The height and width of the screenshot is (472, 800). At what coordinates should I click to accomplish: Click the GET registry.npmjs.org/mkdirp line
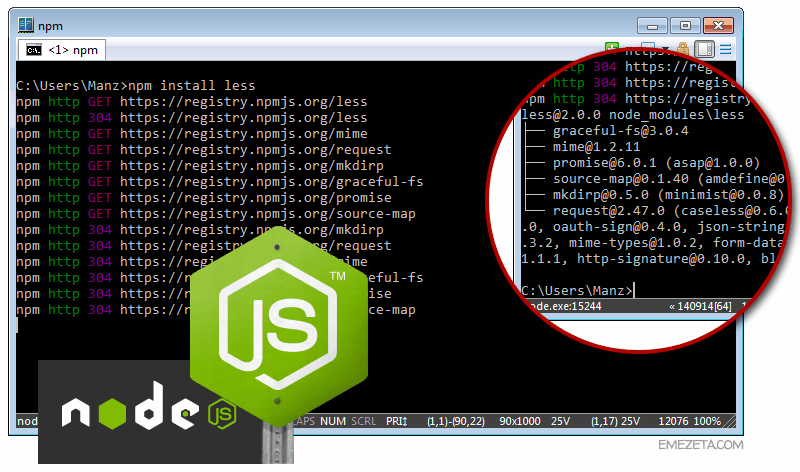tap(200, 166)
